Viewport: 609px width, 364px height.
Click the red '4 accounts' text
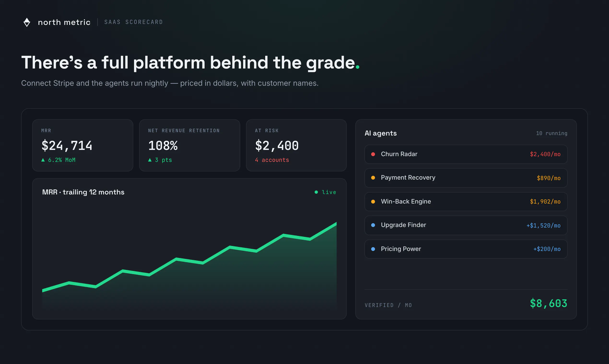pyautogui.click(x=272, y=160)
